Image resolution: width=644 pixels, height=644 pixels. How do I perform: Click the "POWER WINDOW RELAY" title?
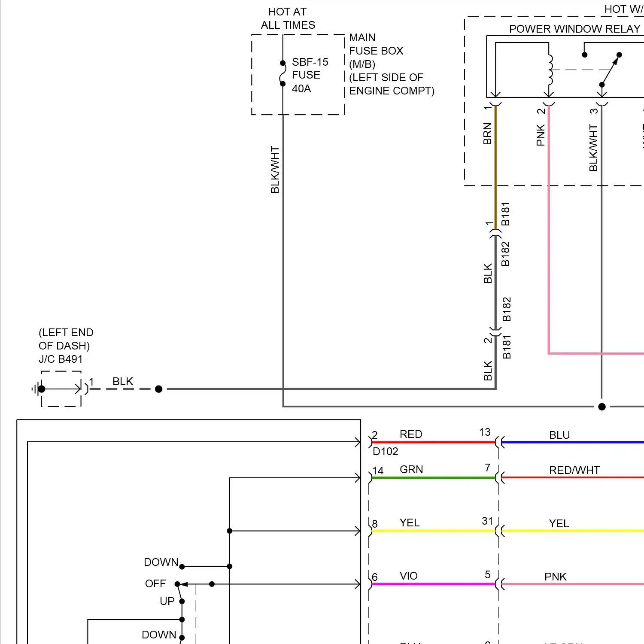(574, 29)
